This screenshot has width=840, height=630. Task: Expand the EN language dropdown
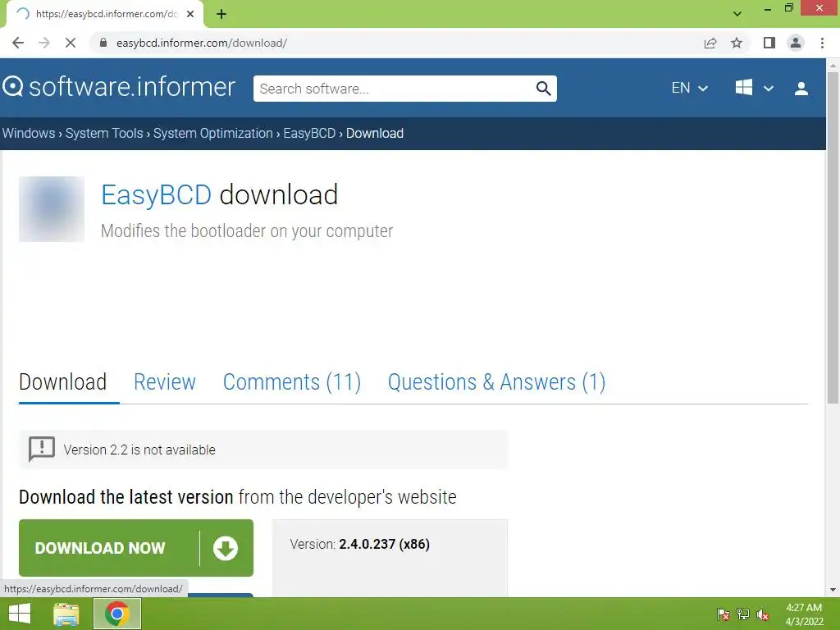[689, 88]
